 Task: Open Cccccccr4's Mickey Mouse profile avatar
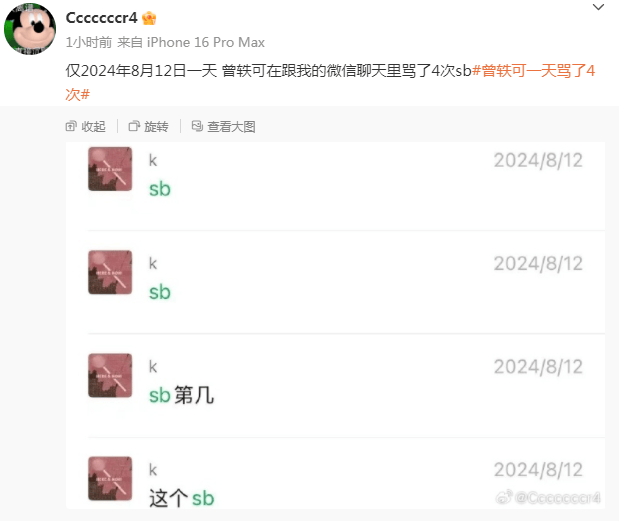30,29
